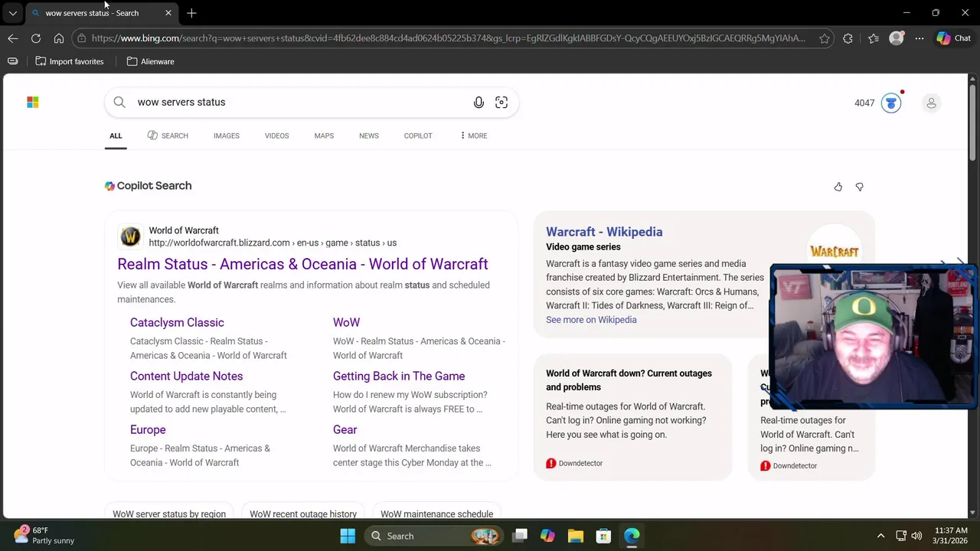Switch to the SEARCH tab
Image resolution: width=980 pixels, height=551 pixels.
[168, 135]
